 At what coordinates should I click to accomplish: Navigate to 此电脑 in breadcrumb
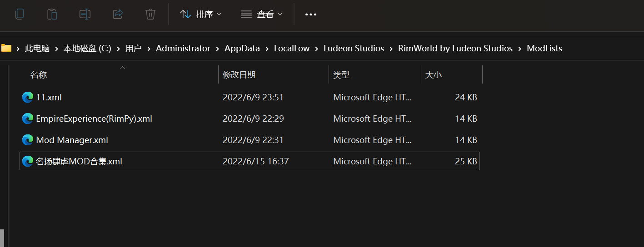point(37,48)
